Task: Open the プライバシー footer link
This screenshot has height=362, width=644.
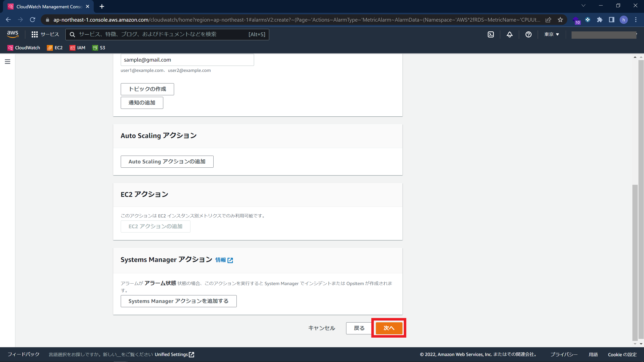Action: [564, 354]
